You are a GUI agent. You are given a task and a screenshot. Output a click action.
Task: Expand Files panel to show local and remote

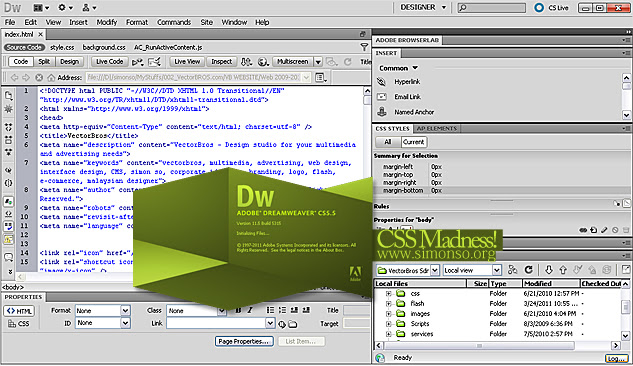point(626,270)
